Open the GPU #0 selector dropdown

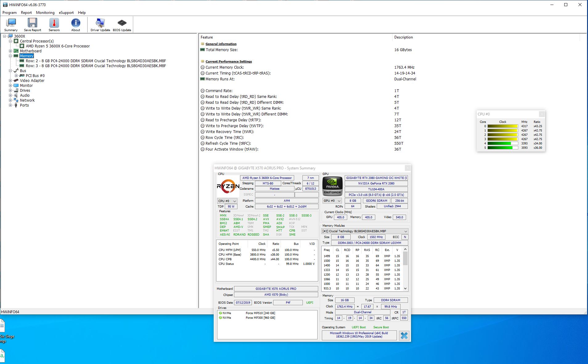click(332, 201)
